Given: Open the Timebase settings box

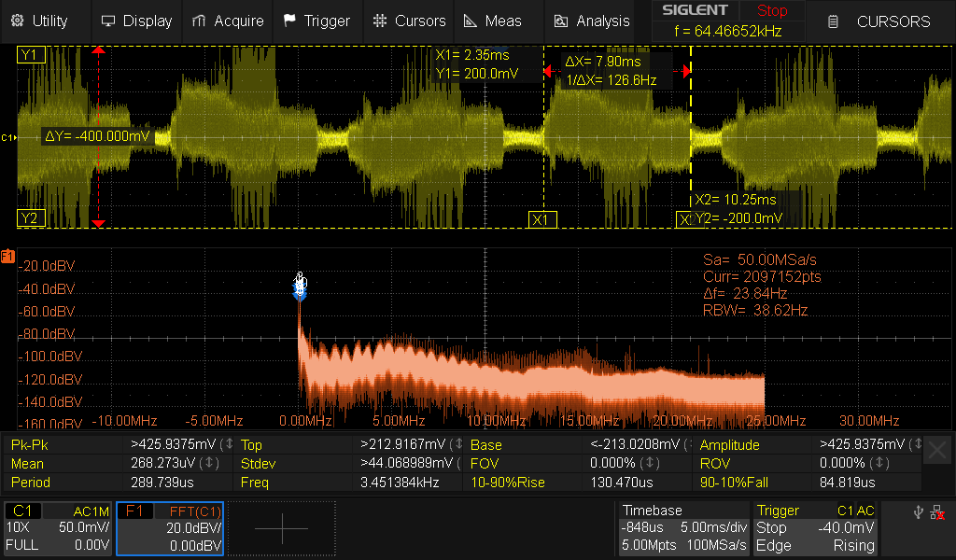Looking at the screenshot, I should coord(683,528).
